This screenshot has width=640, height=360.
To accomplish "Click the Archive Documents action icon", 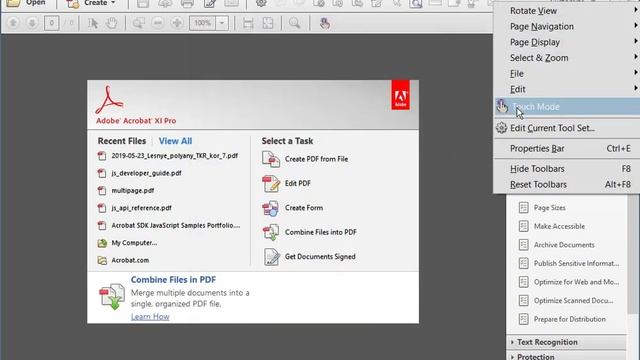I will tap(523, 245).
